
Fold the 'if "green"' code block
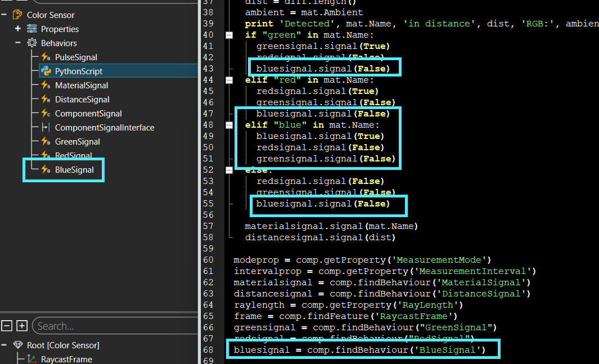pos(229,35)
